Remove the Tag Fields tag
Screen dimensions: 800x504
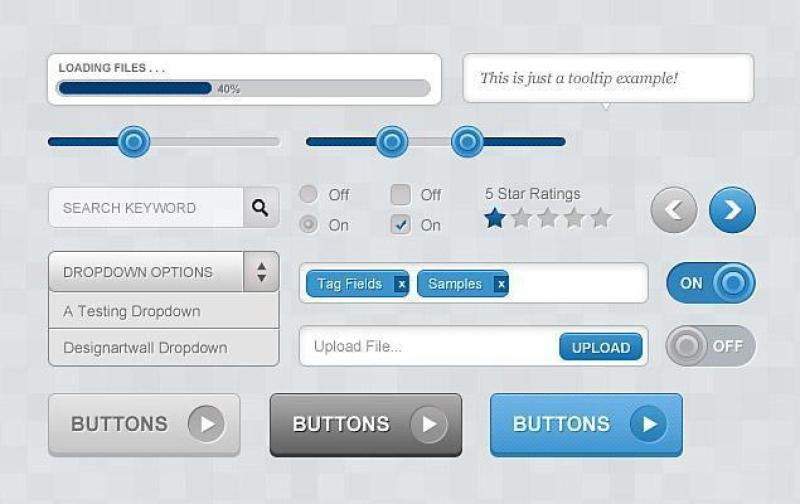point(401,284)
